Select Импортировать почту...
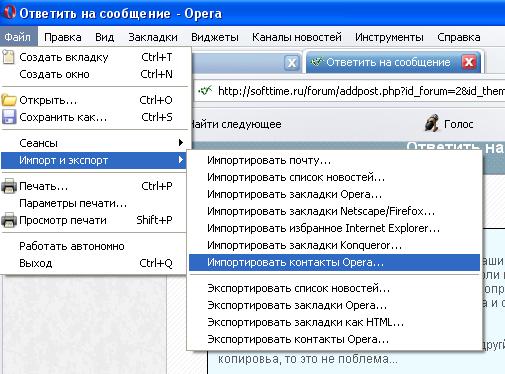Viewport: 505px width, 374px height. tap(334, 160)
